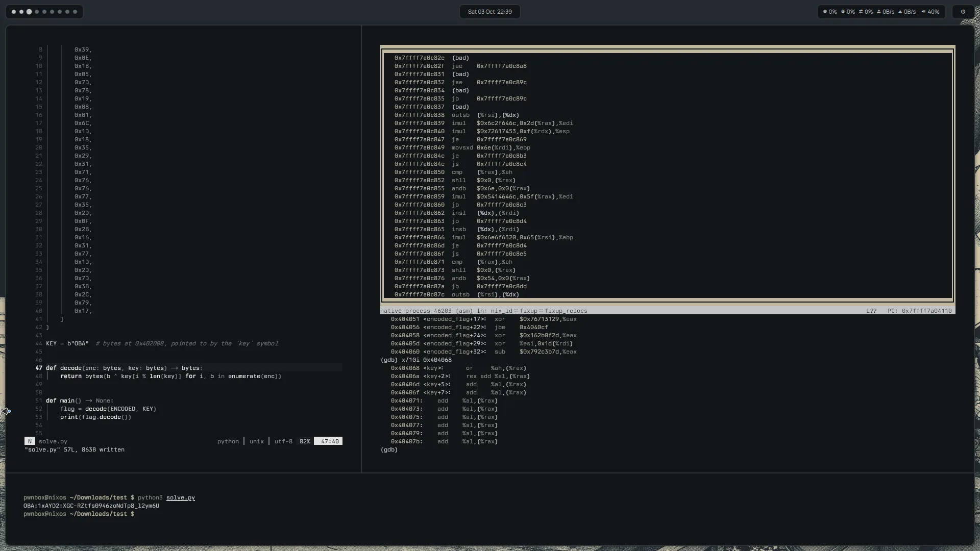Viewport: 980px width, 551px height.
Task: Click the python filetype in the statusline
Action: coord(228,441)
